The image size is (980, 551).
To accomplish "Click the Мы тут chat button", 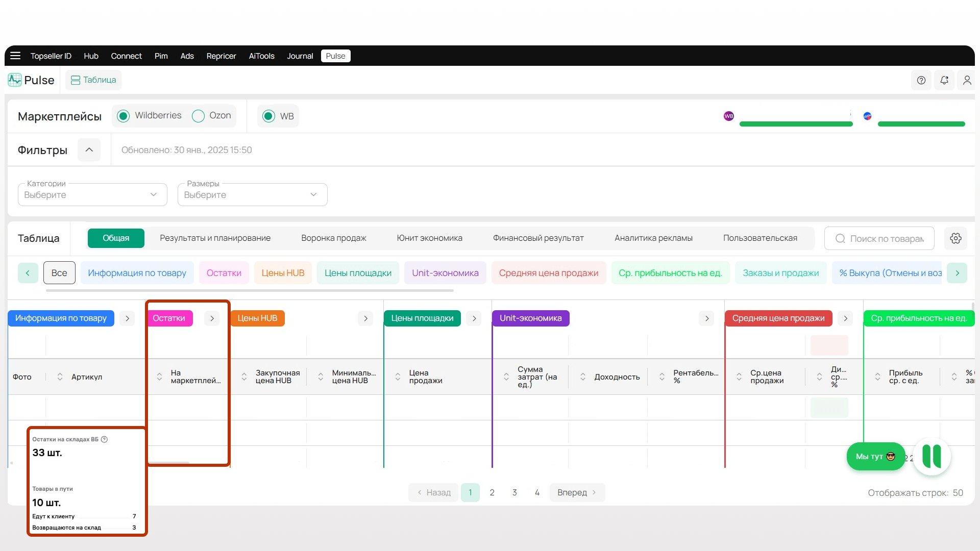I will 875,457.
